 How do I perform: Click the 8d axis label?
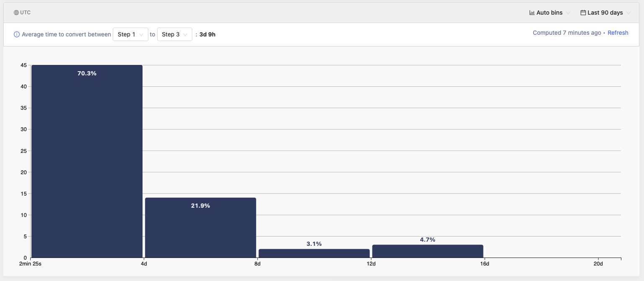[257, 264]
